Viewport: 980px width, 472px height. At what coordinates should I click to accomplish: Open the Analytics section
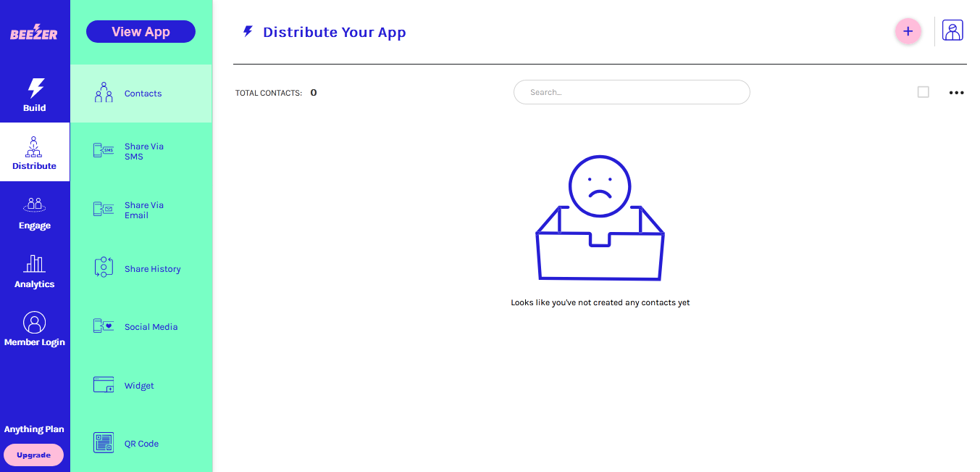point(35,272)
